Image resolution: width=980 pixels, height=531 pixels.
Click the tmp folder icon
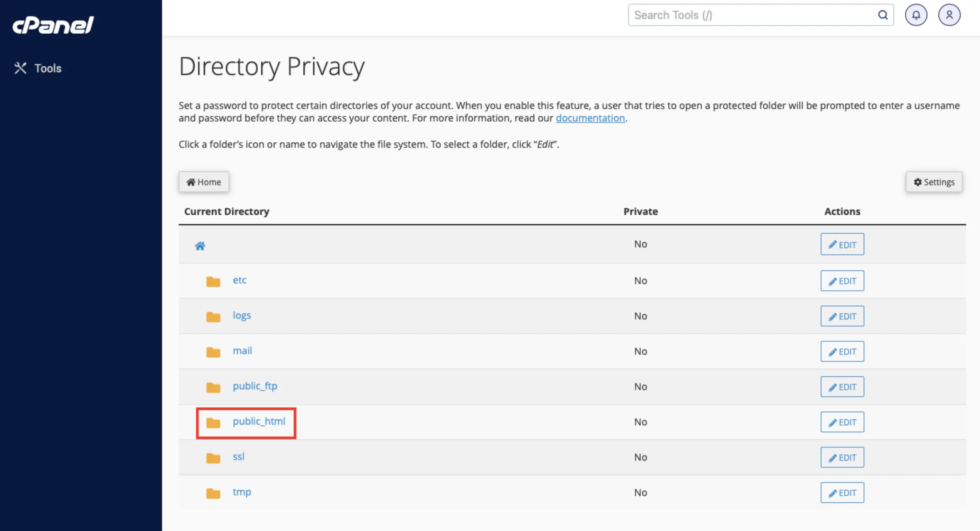(x=213, y=493)
